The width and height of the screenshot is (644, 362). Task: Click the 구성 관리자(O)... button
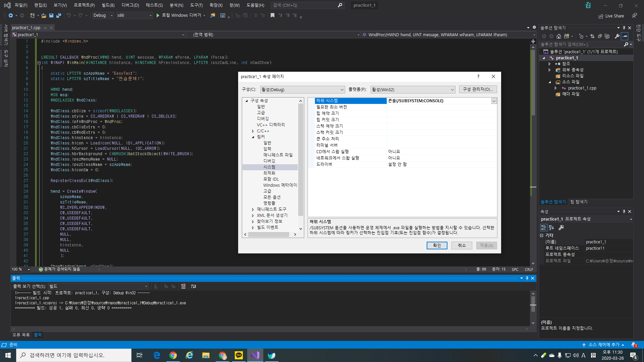click(478, 89)
